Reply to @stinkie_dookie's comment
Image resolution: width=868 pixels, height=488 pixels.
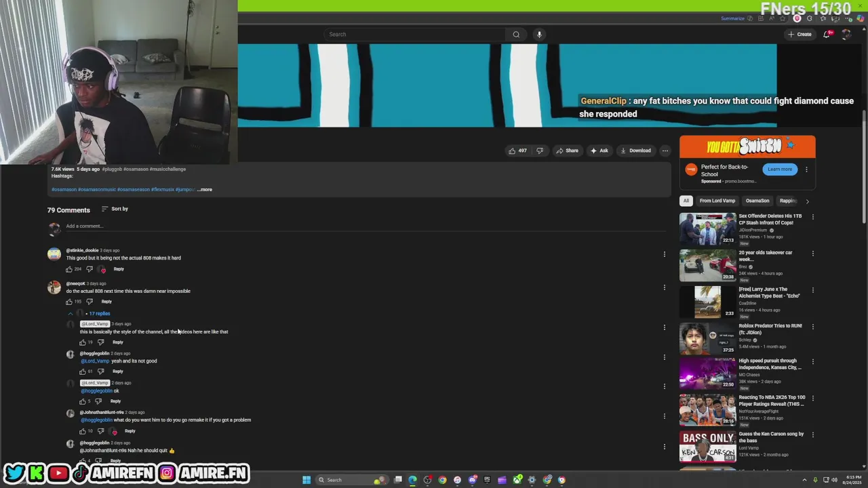pyautogui.click(x=119, y=269)
